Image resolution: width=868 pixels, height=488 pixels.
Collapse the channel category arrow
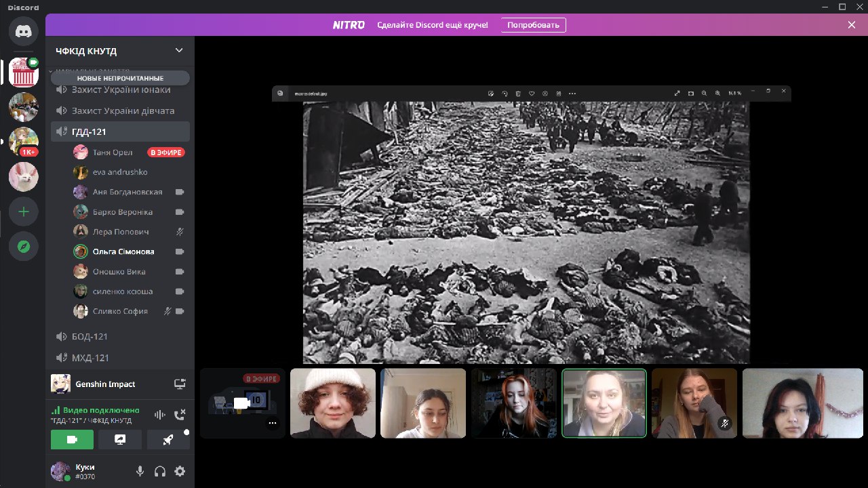(50, 70)
